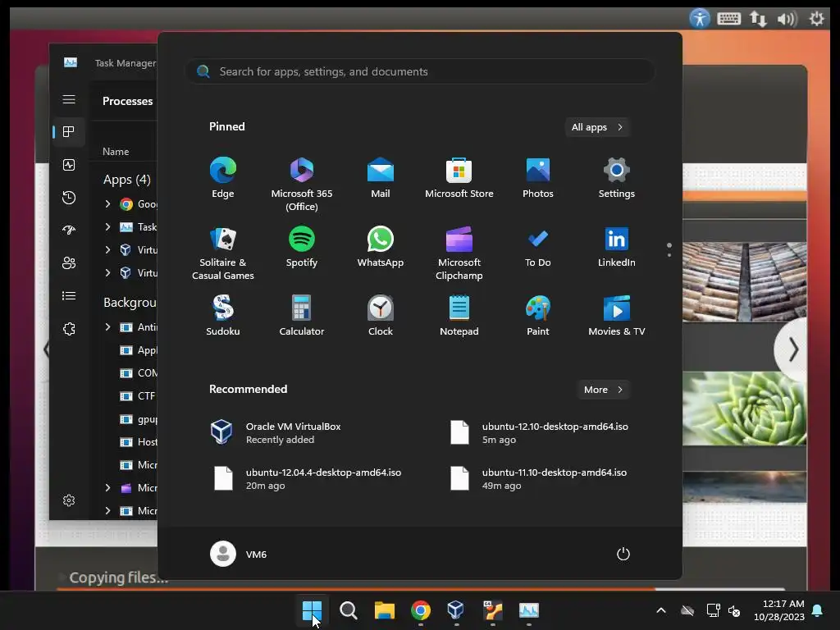Open Edge from pinned apps
Screen dimensions: 840x630
223,178
